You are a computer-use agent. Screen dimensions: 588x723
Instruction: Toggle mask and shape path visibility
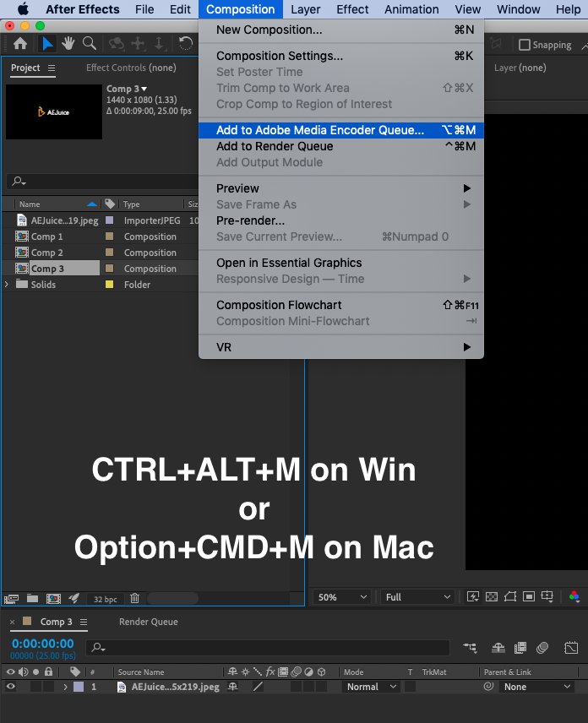(510, 596)
